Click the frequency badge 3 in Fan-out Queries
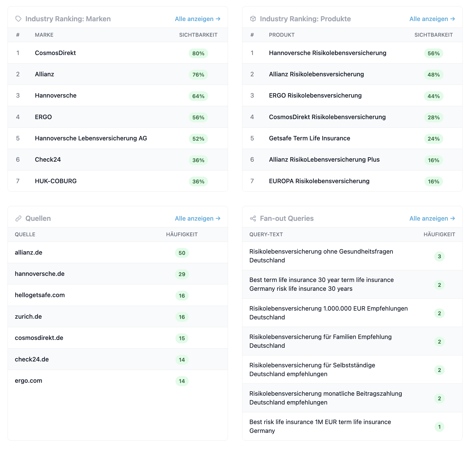The height and width of the screenshot is (449, 476). click(439, 256)
